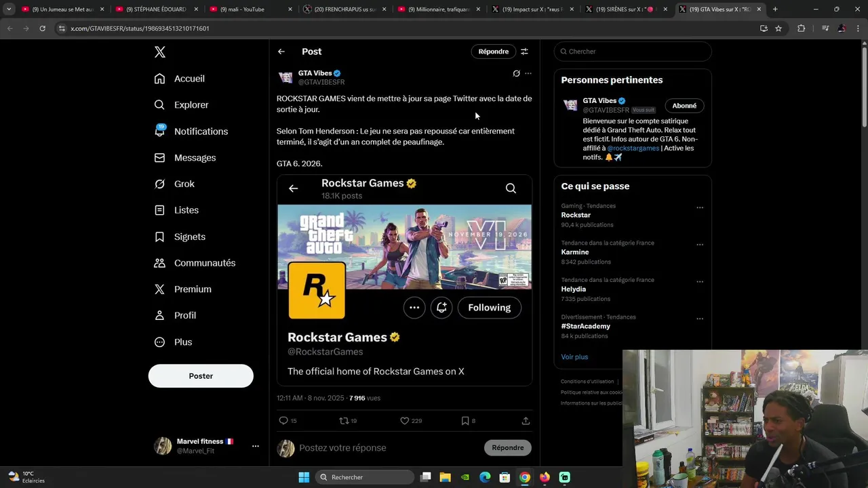Open Profil page
This screenshot has height=488, width=868.
point(176,316)
